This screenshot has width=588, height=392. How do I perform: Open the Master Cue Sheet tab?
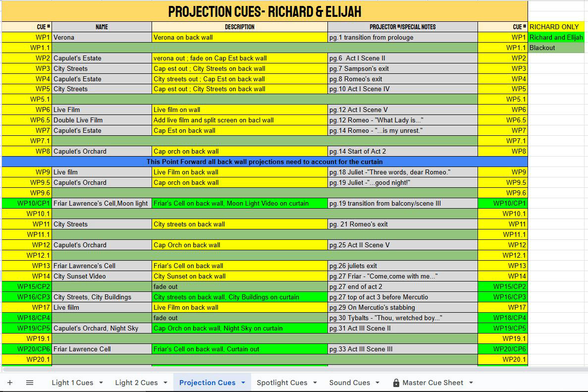(x=433, y=383)
